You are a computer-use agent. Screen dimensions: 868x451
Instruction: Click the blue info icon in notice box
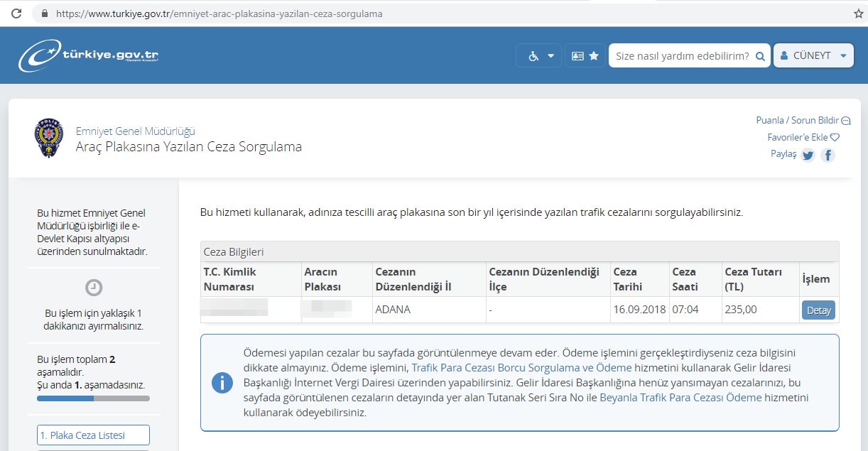coord(222,382)
